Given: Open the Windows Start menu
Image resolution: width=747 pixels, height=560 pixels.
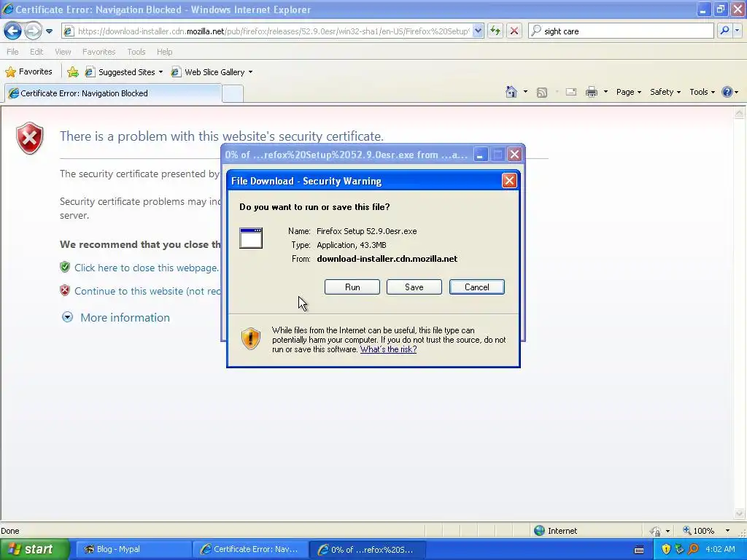Looking at the screenshot, I should pyautogui.click(x=34, y=550).
